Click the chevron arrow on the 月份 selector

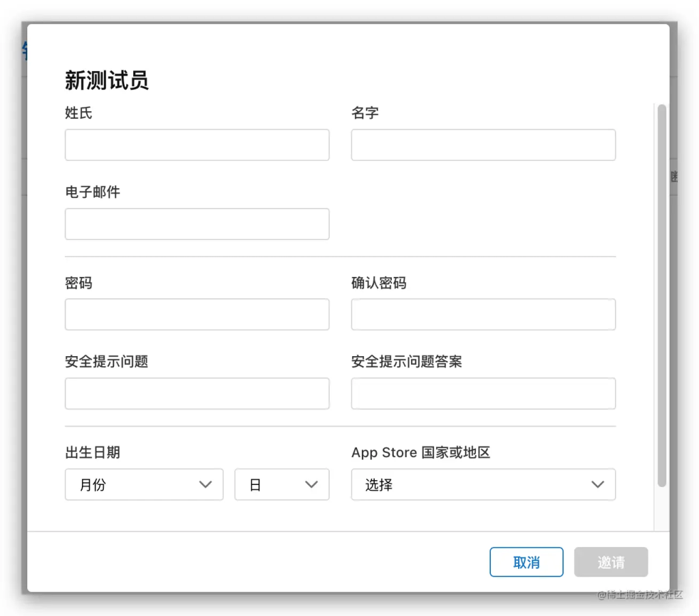tap(205, 484)
